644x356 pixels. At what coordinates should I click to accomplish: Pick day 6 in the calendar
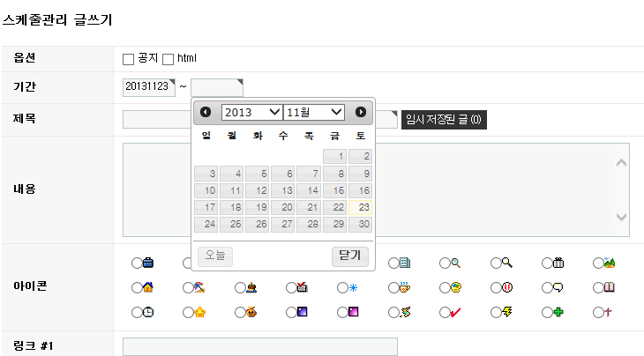(282, 174)
